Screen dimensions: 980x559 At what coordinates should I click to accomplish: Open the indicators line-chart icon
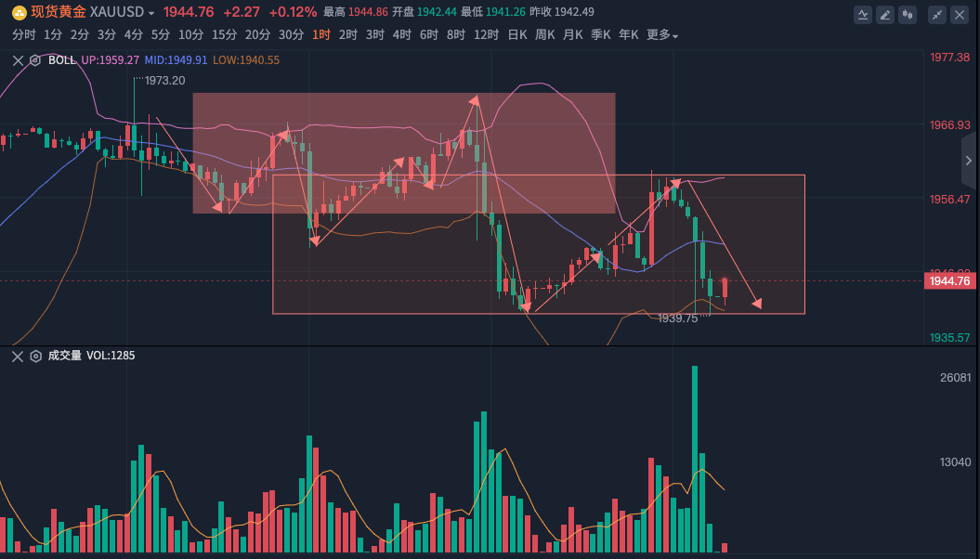863,14
